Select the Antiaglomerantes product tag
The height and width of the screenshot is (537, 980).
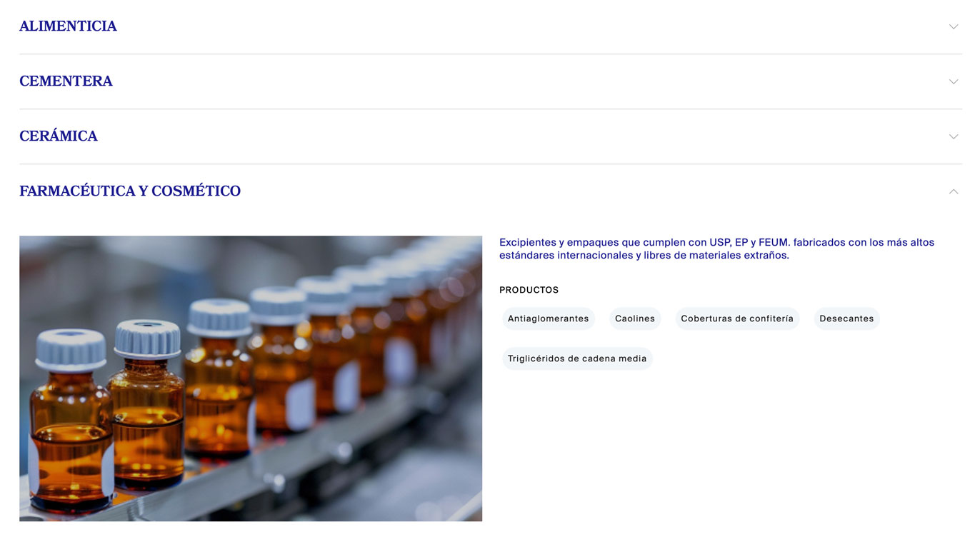coord(548,318)
